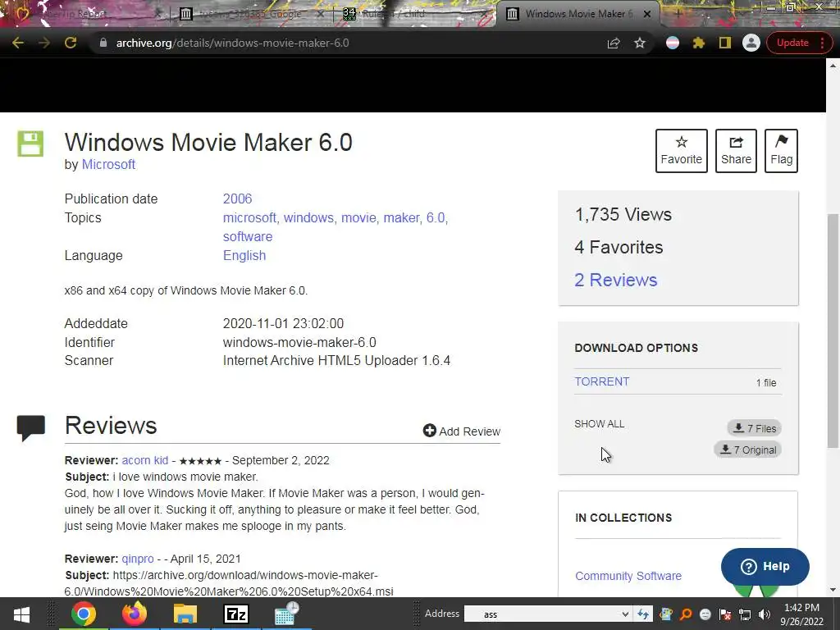Click the green floppy disk software icon
Viewport: 840px width, 630px height.
tap(30, 143)
